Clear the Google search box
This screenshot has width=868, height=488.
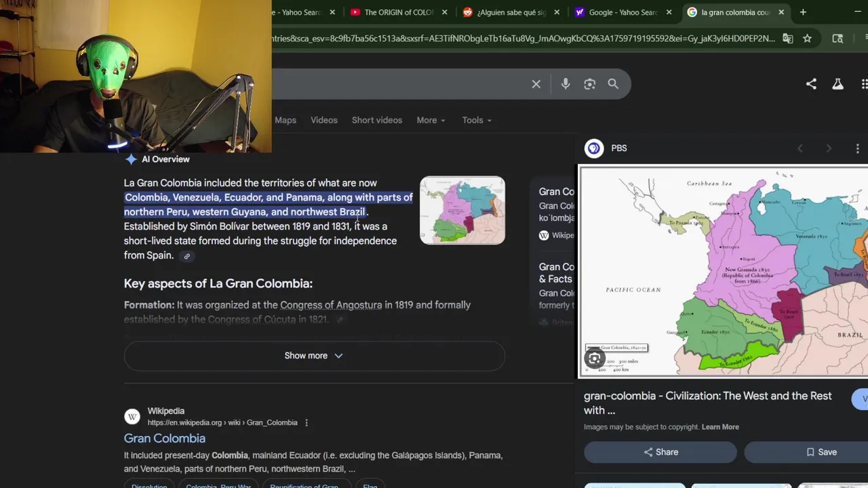point(536,84)
